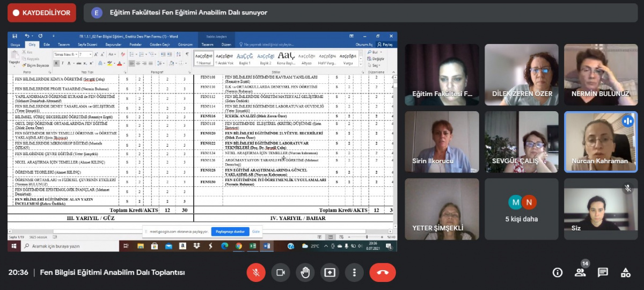644x290 pixels.
Task: Click the present screen icon
Action: [x=330, y=272]
